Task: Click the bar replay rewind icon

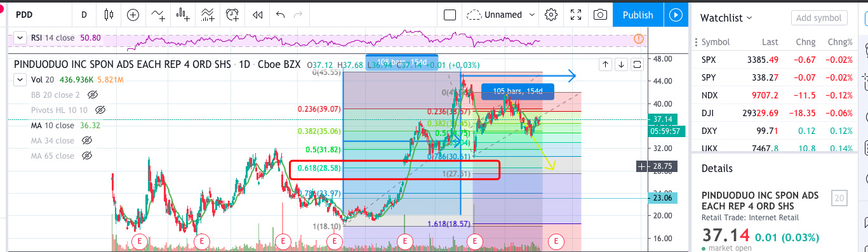Action: (257, 15)
